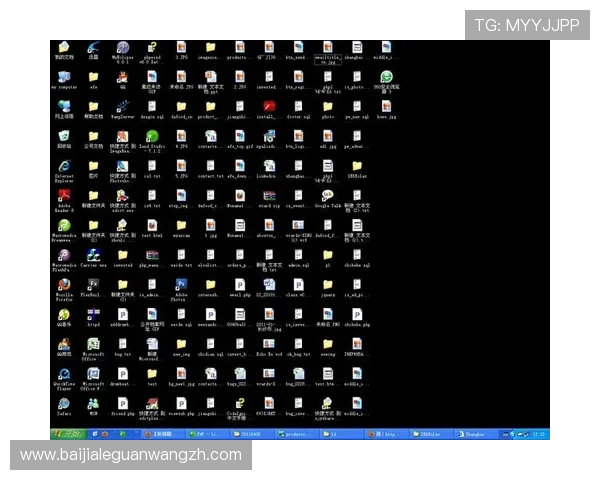The width and height of the screenshot is (600, 480).
Task: Open the Recycle Bin icon
Action: tap(63, 135)
